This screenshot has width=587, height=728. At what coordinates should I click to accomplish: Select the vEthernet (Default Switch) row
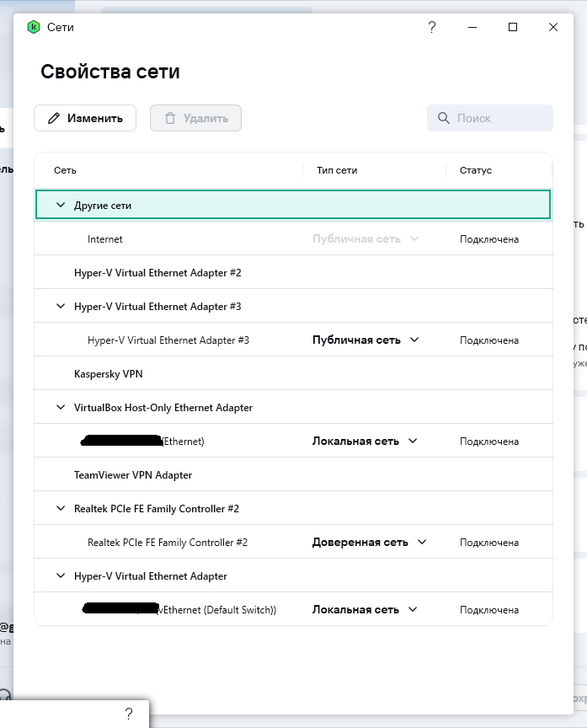pyautogui.click(x=293, y=609)
